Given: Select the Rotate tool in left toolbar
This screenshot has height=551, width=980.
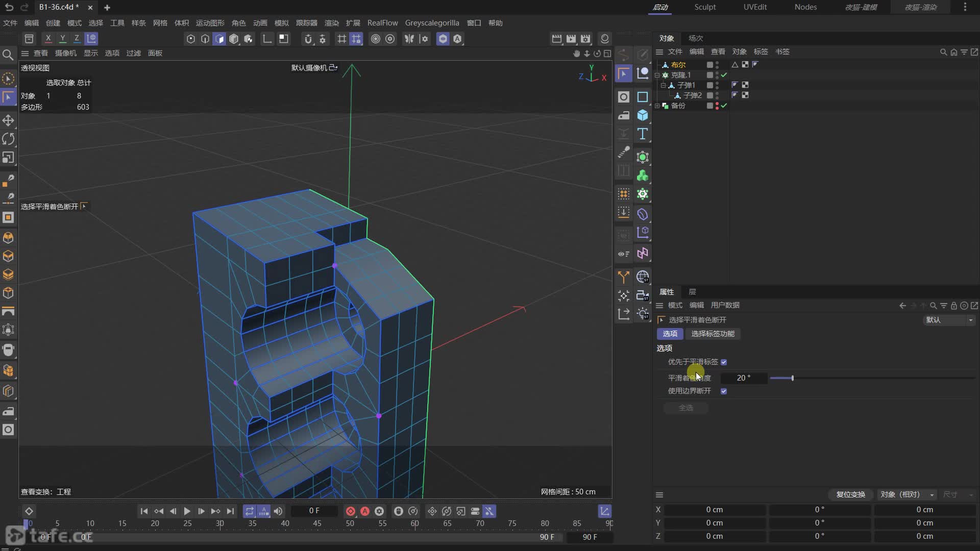Looking at the screenshot, I should [8, 139].
